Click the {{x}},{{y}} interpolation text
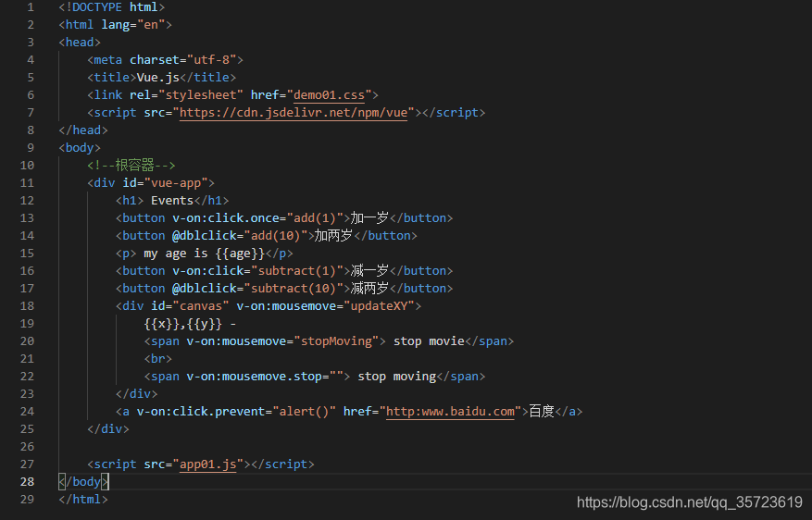812x520 pixels. pyautogui.click(x=182, y=324)
